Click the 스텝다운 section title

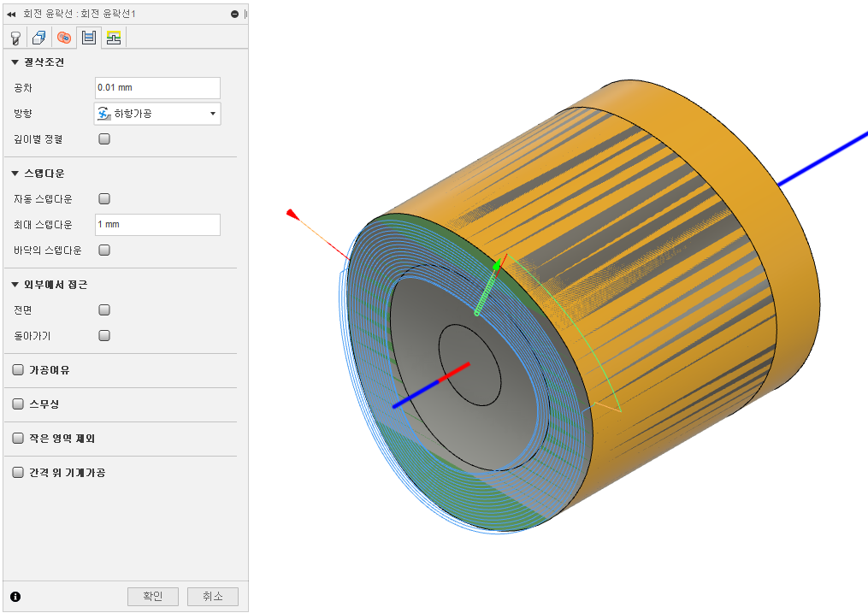click(x=44, y=174)
